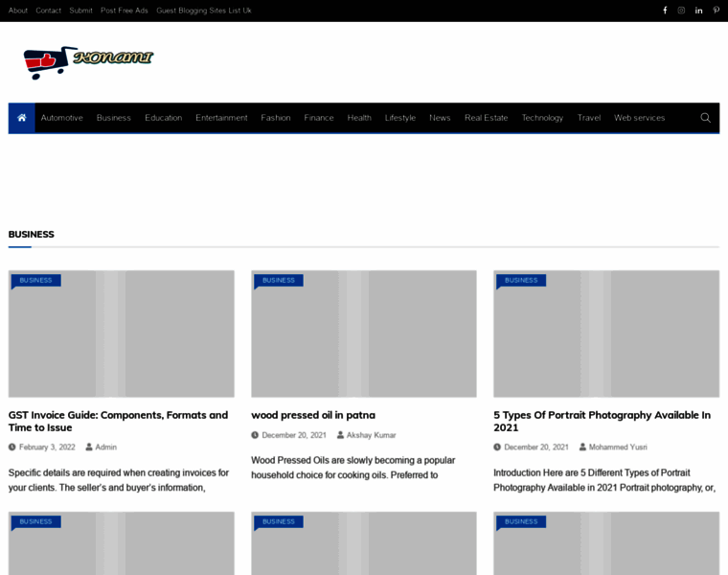
Task: Click the Konami shopping cart logo
Action: 88,62
